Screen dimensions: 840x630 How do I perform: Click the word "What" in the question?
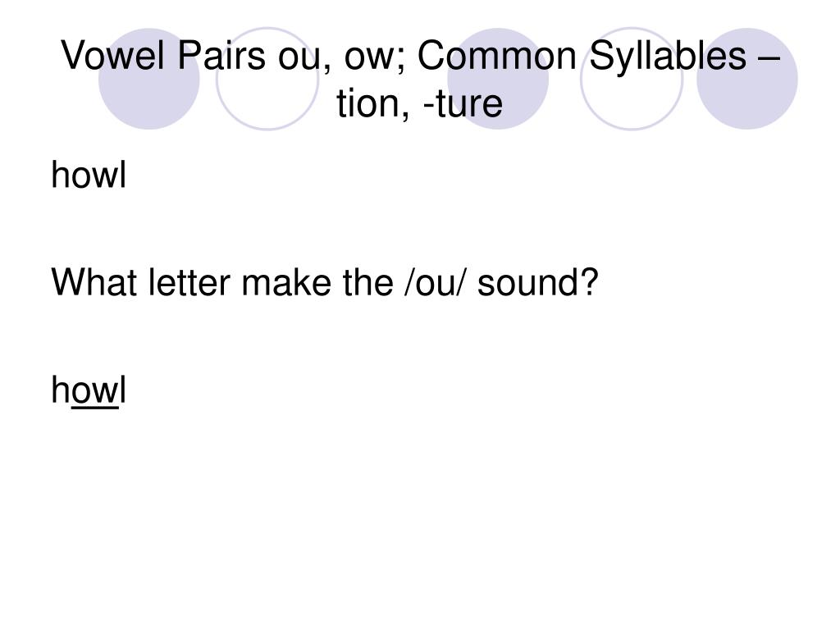tap(94, 282)
